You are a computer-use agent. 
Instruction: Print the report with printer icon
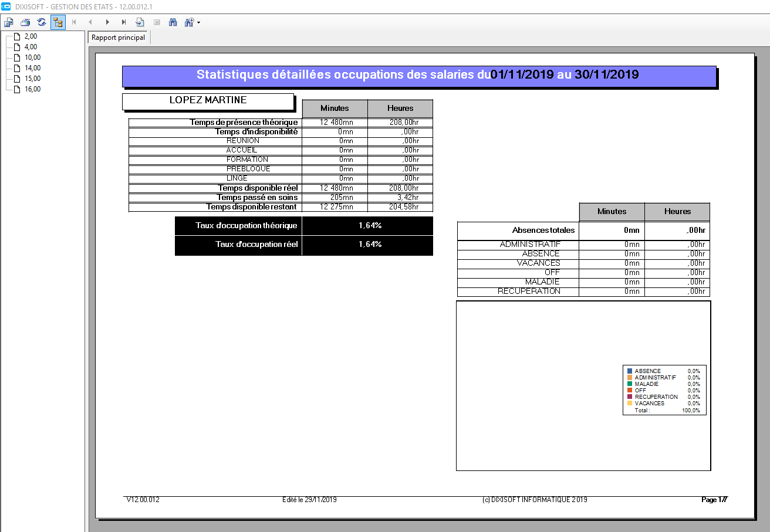25,22
